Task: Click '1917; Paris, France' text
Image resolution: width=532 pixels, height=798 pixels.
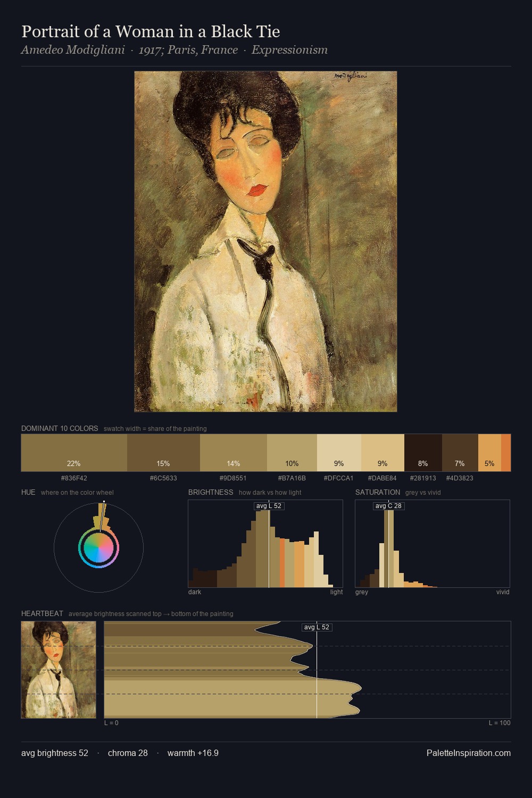Action: (x=188, y=50)
